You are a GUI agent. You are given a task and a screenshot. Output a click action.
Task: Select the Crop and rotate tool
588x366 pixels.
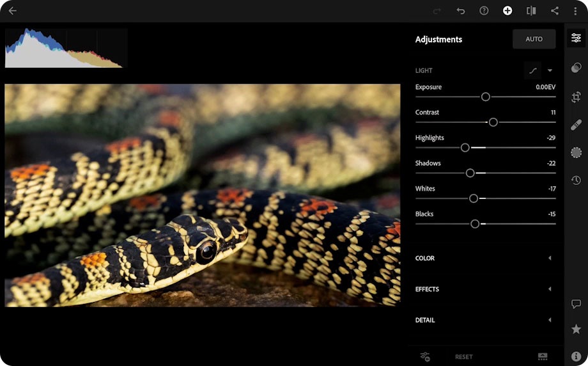click(576, 97)
